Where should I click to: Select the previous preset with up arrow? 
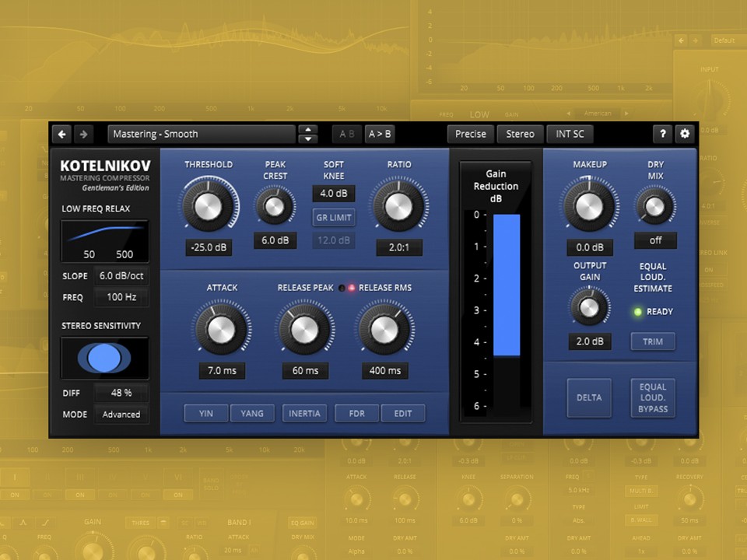click(308, 130)
